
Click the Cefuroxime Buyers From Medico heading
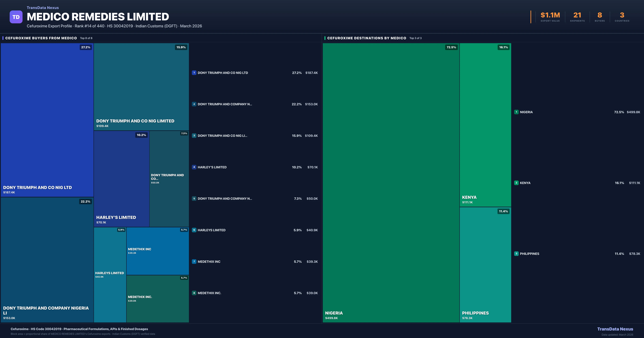pos(41,38)
